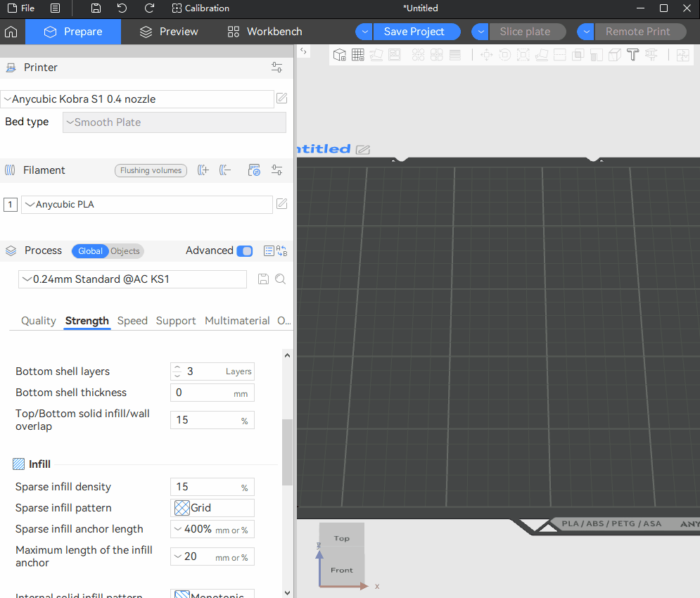
Task: Collapse the sidebar with the chevron icon
Action: click(x=304, y=51)
